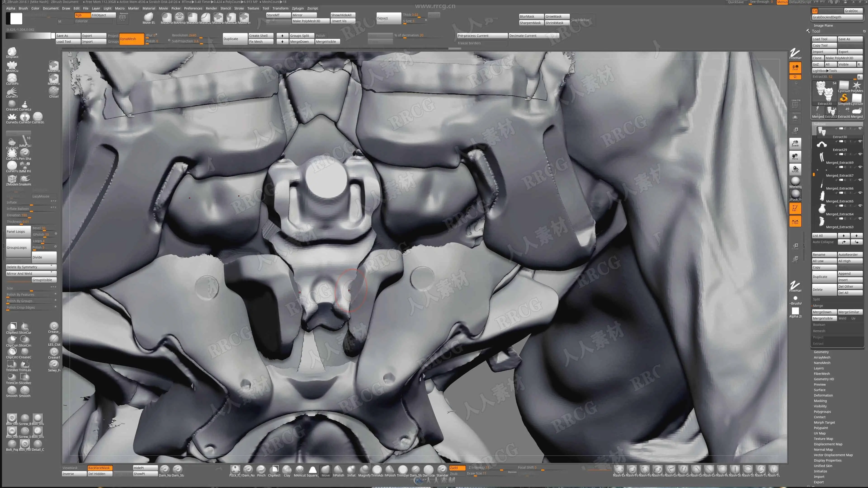This screenshot has width=868, height=488.
Task: Toggle the DynaMesh button
Action: coord(132,39)
